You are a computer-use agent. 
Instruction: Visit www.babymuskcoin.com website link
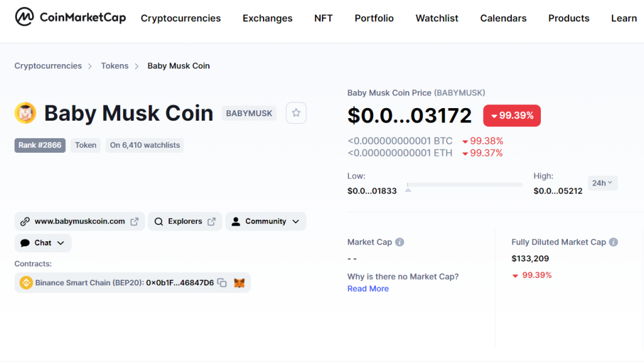[x=79, y=221]
